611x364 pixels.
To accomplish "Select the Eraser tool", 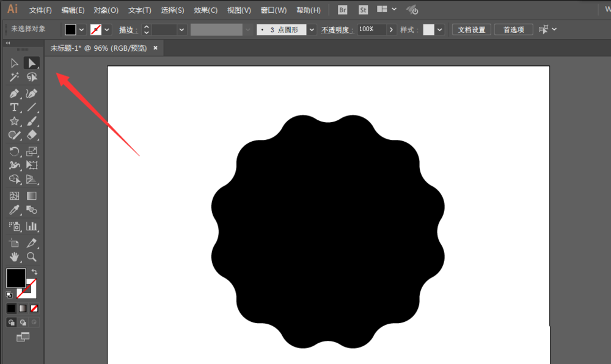I will [x=32, y=135].
